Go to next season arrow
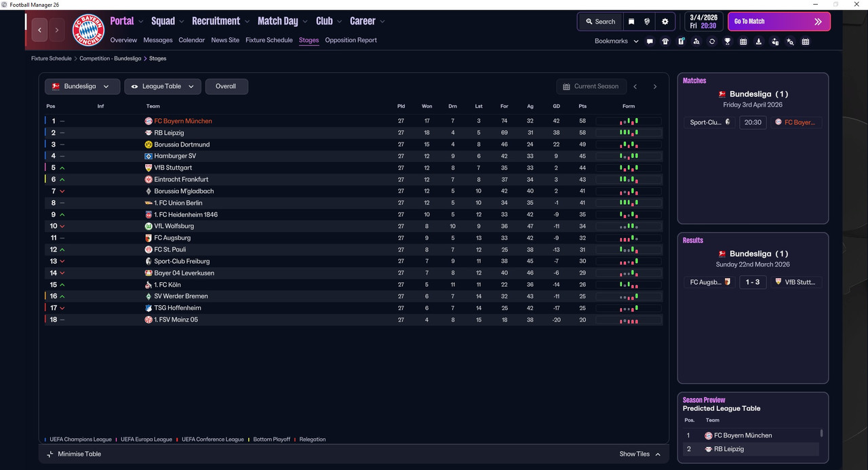This screenshot has height=470, width=868. coord(655,87)
